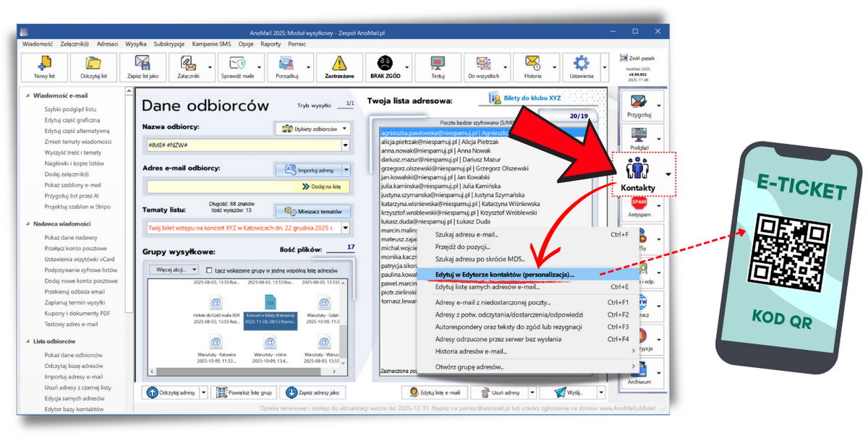Select the Koncert e-bilety (Katowice) group
The width and height of the screenshot is (868, 441).
coord(269,312)
